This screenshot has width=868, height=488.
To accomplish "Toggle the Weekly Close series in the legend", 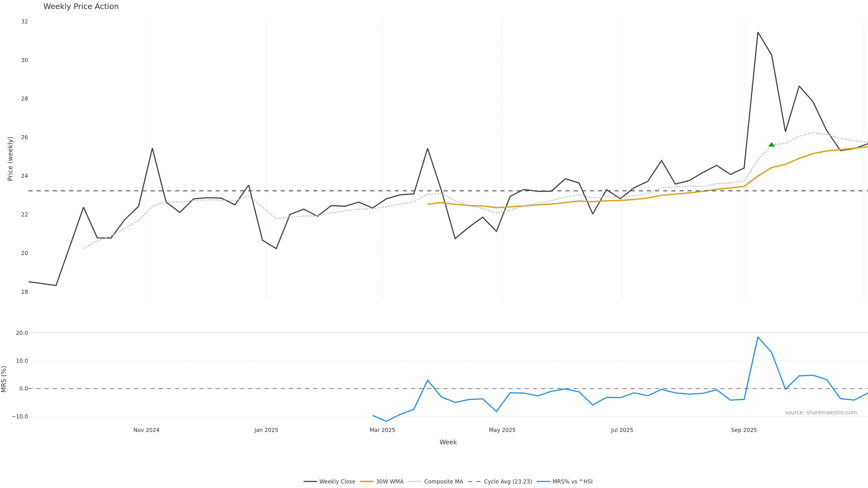I will 337,482.
